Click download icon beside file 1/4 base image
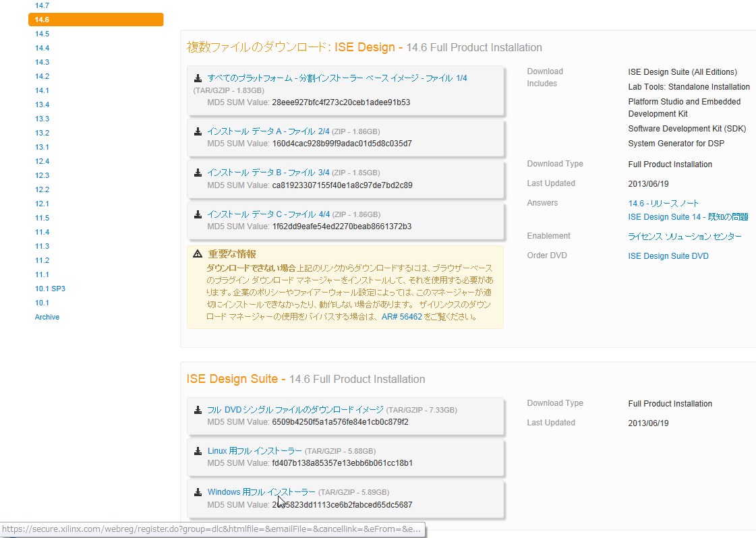This screenshot has height=538, width=756. coord(198,78)
